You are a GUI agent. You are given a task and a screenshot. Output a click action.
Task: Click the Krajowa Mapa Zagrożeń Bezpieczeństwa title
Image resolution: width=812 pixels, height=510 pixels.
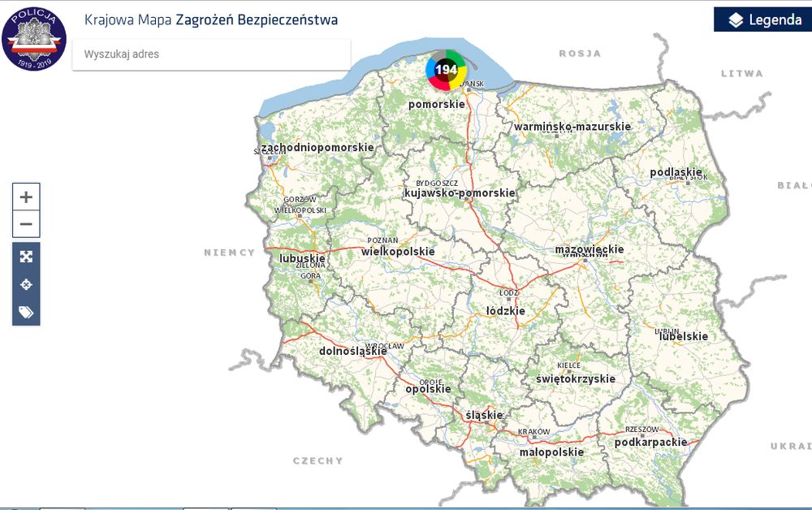tap(211, 19)
